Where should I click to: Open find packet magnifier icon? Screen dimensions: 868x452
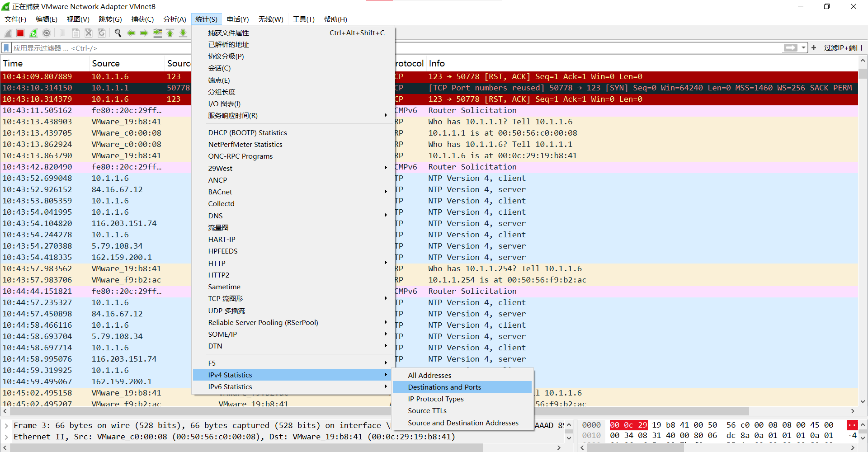pos(118,33)
